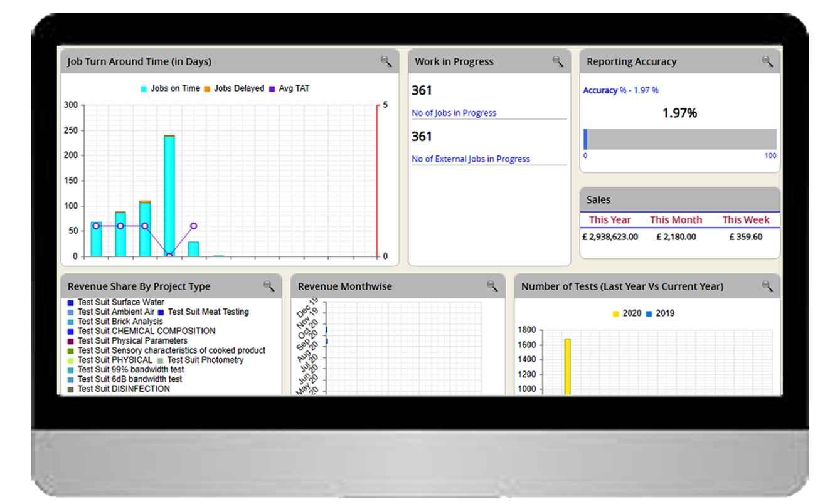This screenshot has width=835, height=504.
Task: Click the Work in Progress panel title
Action: (x=454, y=61)
